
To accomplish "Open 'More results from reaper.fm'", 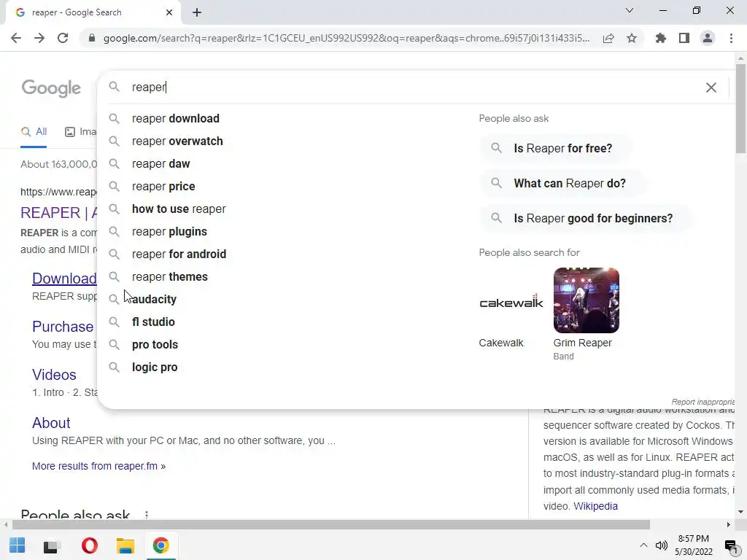I will coord(98,466).
